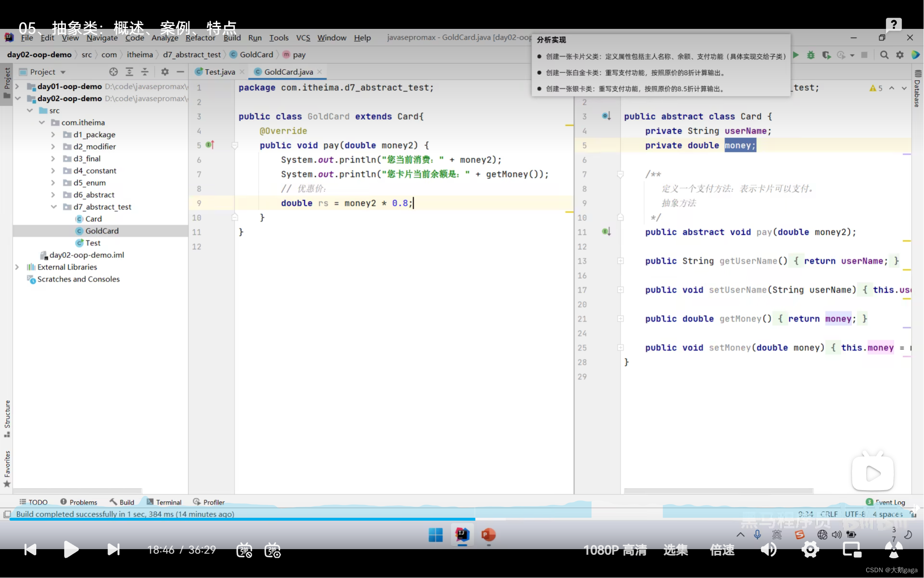The height and width of the screenshot is (578, 924).
Task: Seek on the blue video progress bar
Action: click(x=247, y=519)
